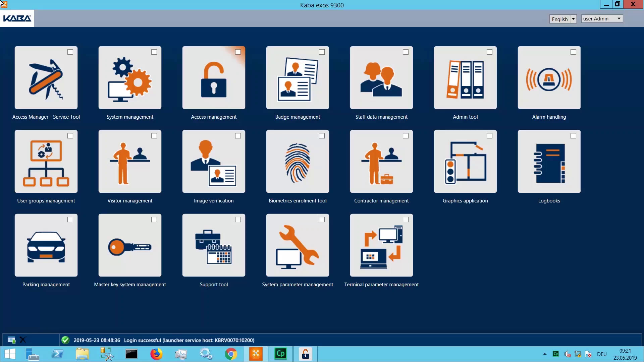The height and width of the screenshot is (362, 644).
Task: Launch Staff data management tile
Action: (381, 78)
